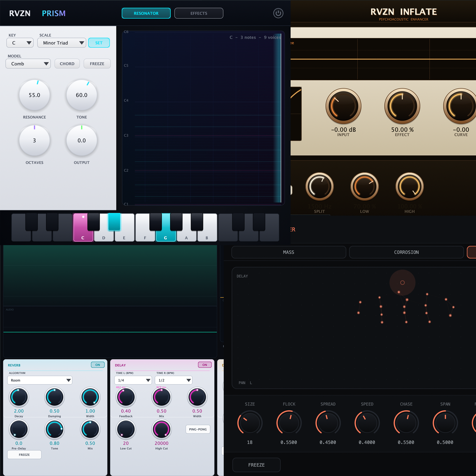The height and width of the screenshot is (476, 476).
Task: Click the EFFECT knob in RVZN Inflate
Action: pos(402,106)
